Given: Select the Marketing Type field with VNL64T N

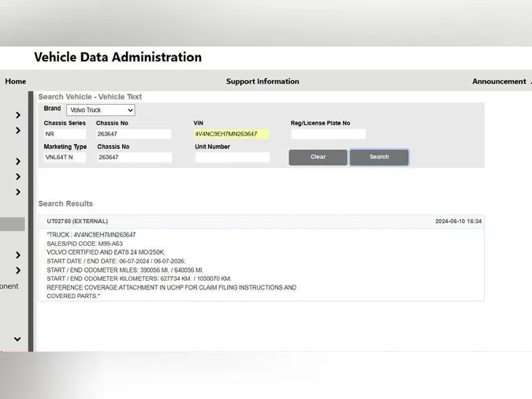Looking at the screenshot, I should (65, 158).
